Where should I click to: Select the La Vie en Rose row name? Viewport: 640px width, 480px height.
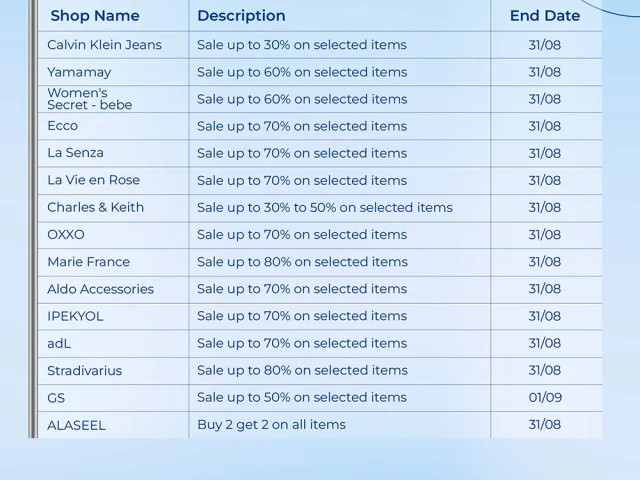[x=93, y=180]
